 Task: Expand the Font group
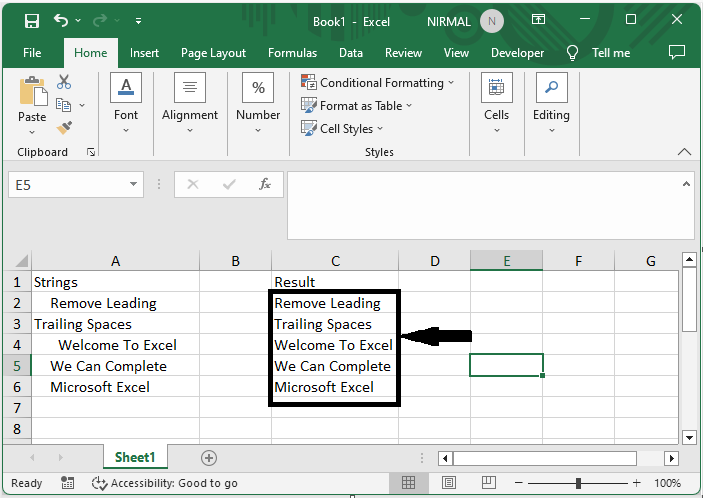[x=126, y=103]
